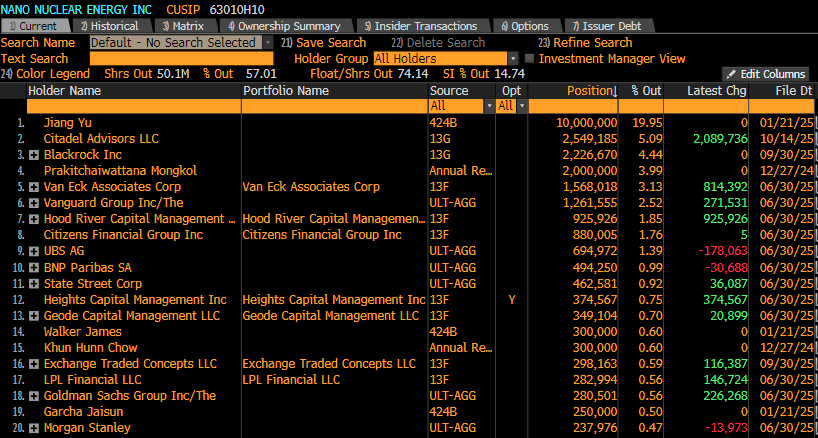Select holder Citizens Financial Group Inc
Viewport: 818px width, 438px height.
(x=123, y=235)
